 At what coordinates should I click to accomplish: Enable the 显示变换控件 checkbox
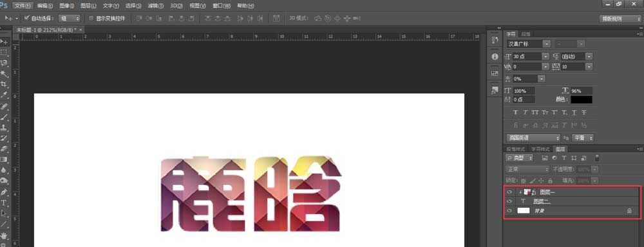pos(91,19)
